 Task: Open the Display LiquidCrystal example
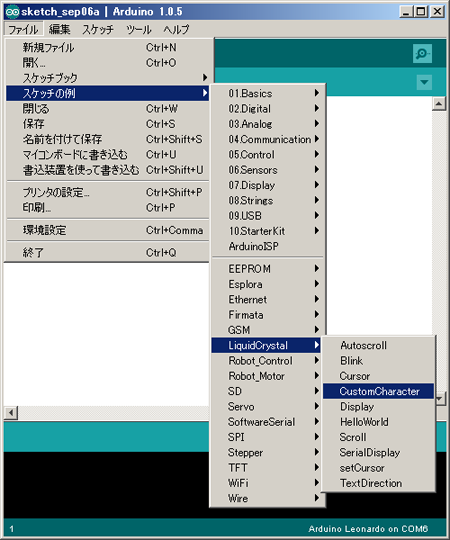[x=378, y=406]
